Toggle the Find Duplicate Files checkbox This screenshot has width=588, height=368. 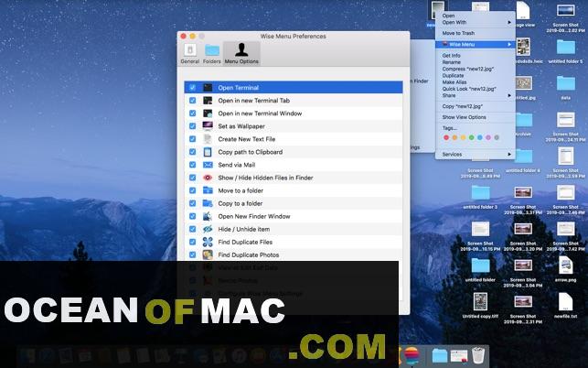pos(192,242)
